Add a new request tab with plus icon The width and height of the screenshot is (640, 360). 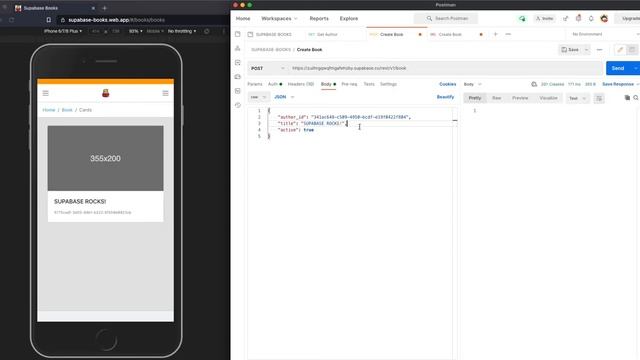[x=496, y=34]
